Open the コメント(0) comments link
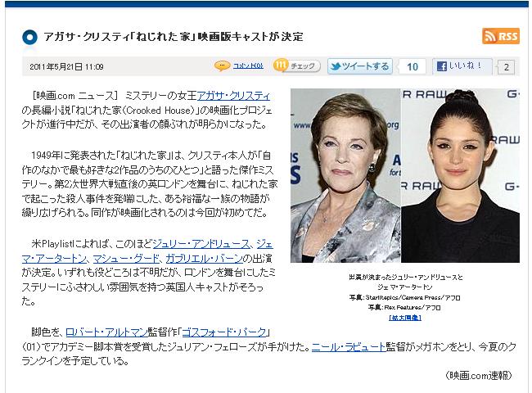Viewport: 532px width, 393px height. click(x=248, y=65)
